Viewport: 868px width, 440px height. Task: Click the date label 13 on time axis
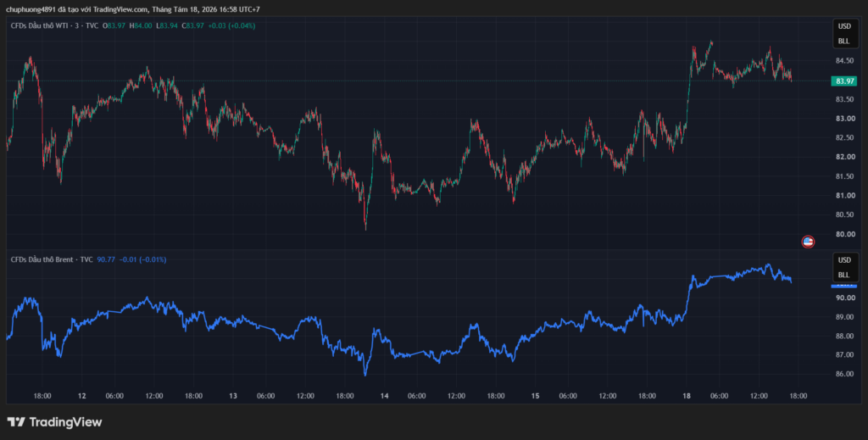click(233, 396)
